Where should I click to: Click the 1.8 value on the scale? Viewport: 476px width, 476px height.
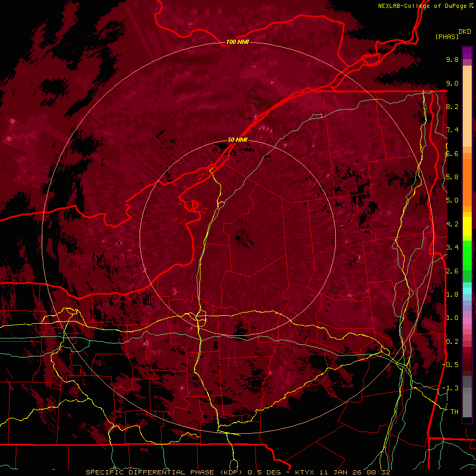[x=452, y=295]
